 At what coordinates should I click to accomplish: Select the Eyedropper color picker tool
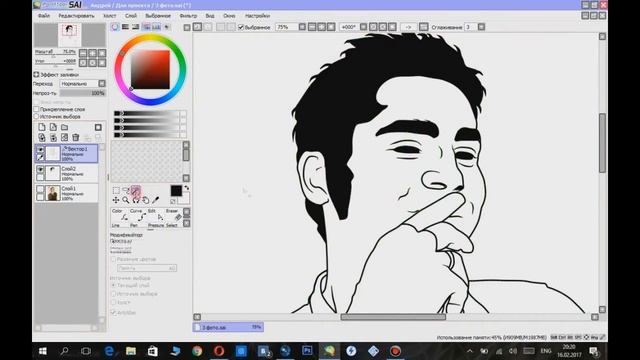point(156,200)
